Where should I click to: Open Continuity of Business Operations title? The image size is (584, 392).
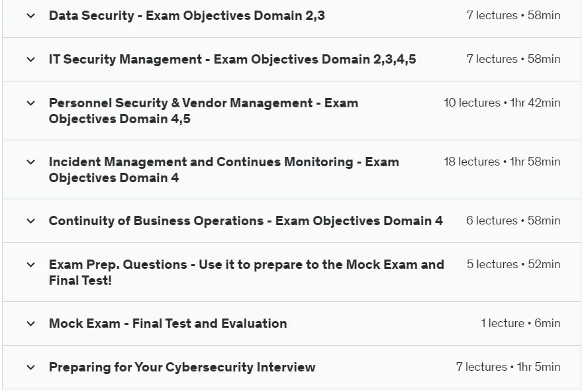coord(246,220)
